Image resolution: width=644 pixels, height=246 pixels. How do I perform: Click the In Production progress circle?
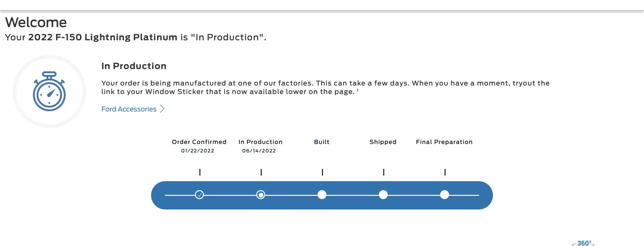click(260, 195)
